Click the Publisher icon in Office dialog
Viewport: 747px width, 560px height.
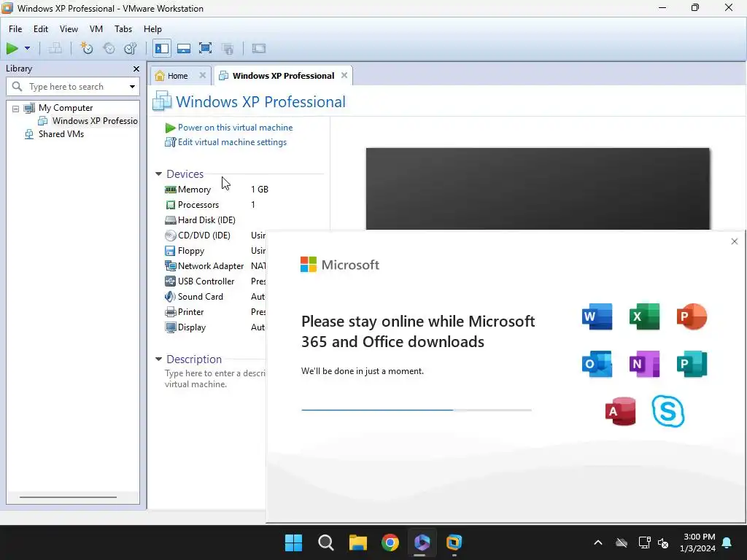(x=692, y=365)
